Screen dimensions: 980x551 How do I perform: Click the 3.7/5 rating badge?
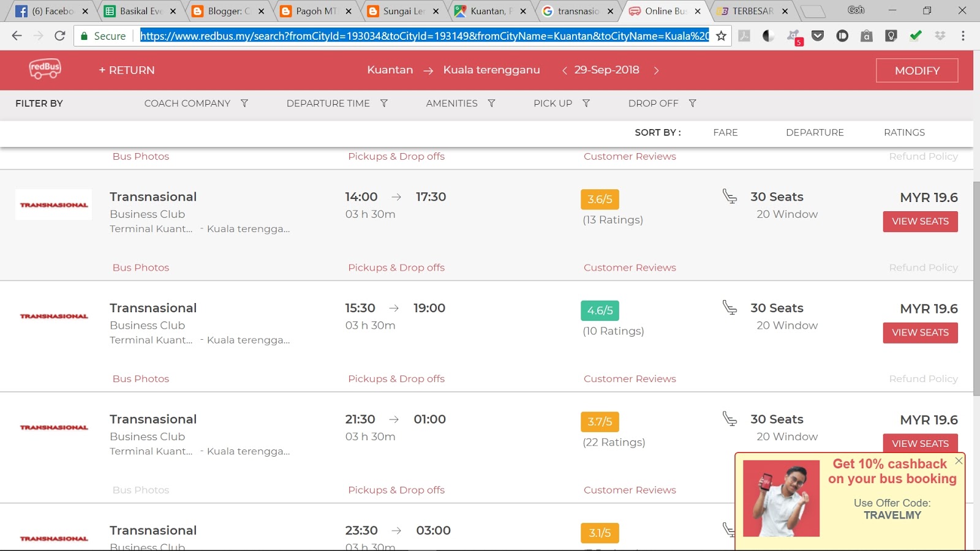coord(600,421)
